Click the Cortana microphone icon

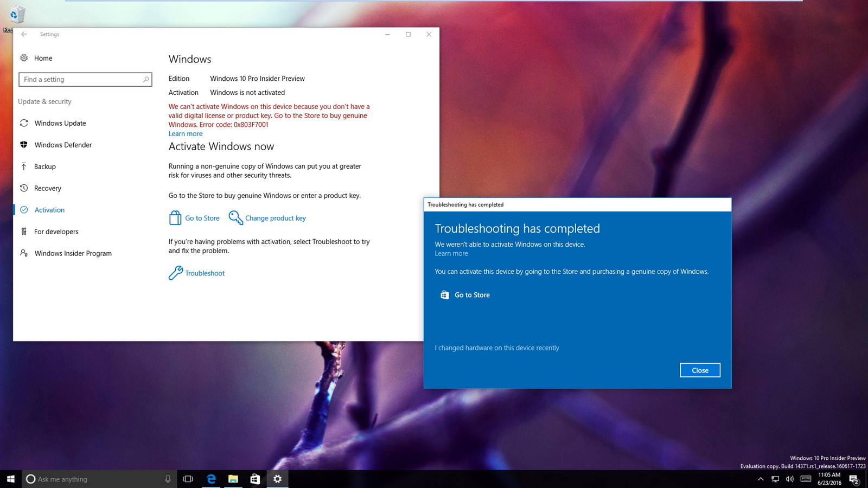point(168,479)
